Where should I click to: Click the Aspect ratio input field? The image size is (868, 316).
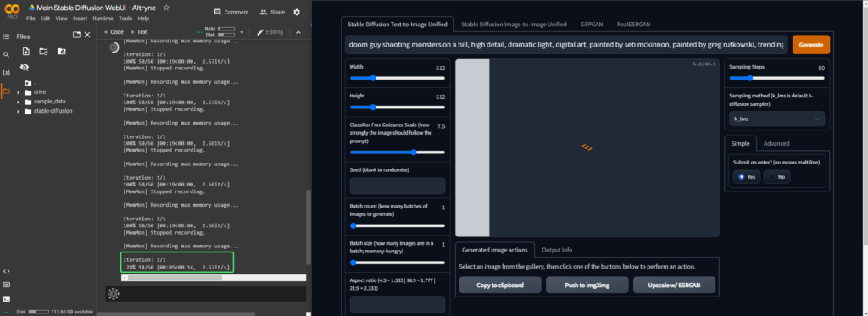tap(398, 304)
